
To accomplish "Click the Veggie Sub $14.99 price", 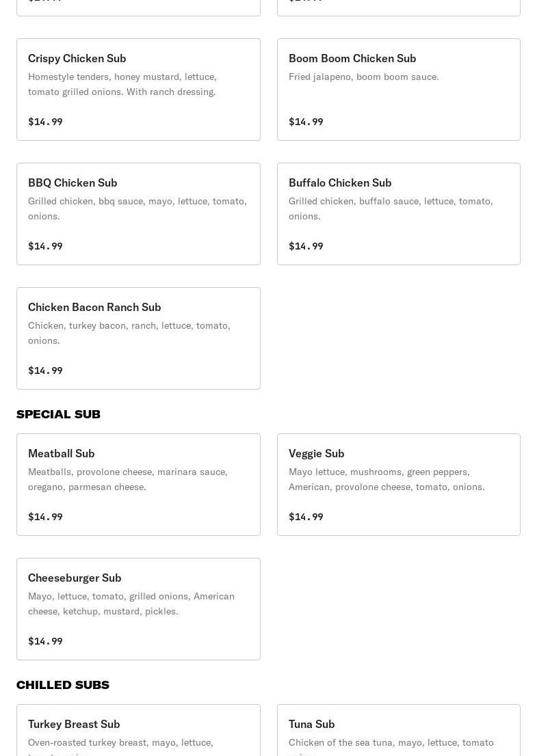I will pos(306,517).
